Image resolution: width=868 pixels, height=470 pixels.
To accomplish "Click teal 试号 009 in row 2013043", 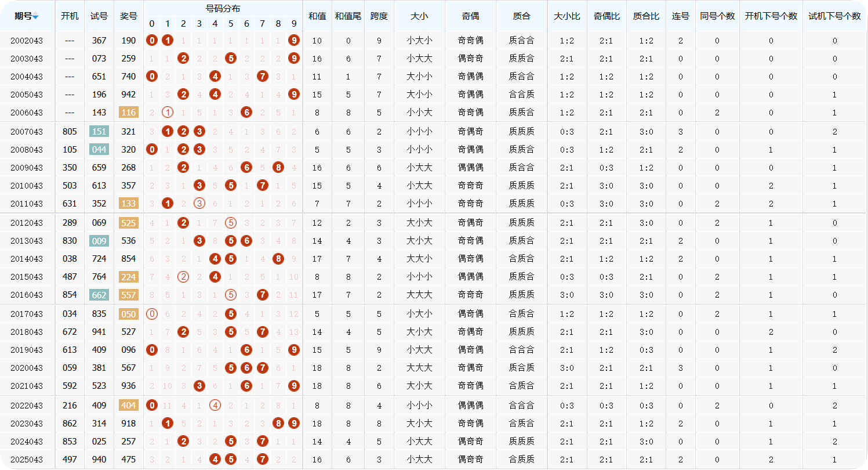I will 99,241.
